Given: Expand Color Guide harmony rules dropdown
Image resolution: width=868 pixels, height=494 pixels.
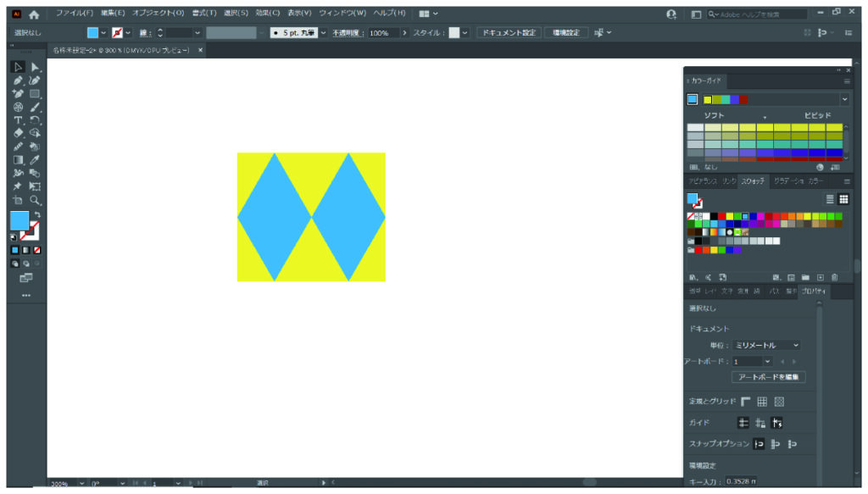Looking at the screenshot, I should point(845,100).
